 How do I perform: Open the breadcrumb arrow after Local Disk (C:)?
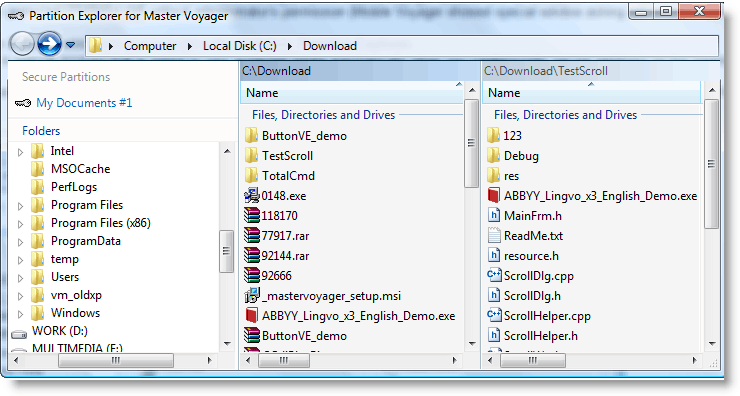(x=290, y=46)
